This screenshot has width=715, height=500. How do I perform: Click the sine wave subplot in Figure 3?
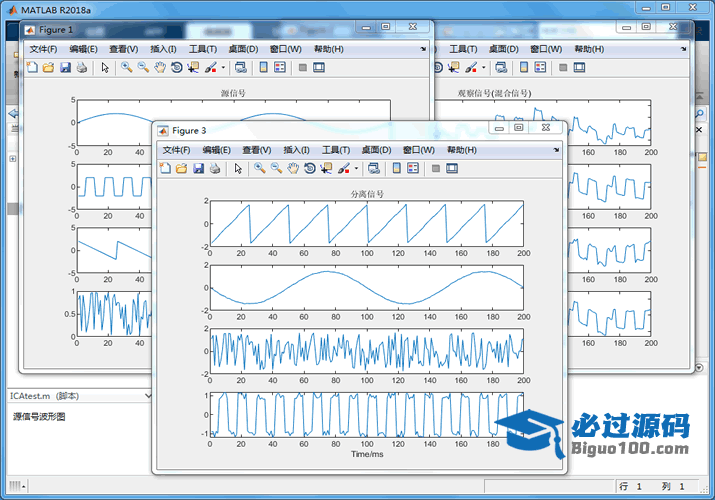367,288
